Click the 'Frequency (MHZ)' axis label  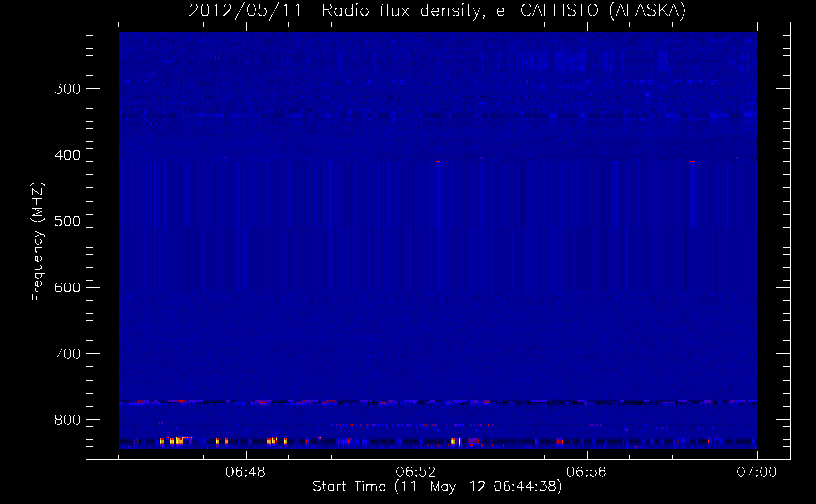[x=38, y=241]
